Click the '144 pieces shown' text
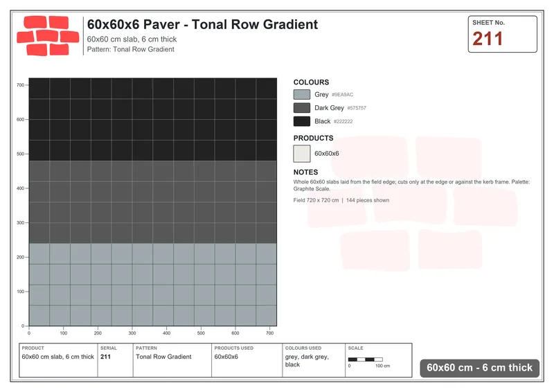Screen dimensions: 554x392 pyautogui.click(x=368, y=200)
